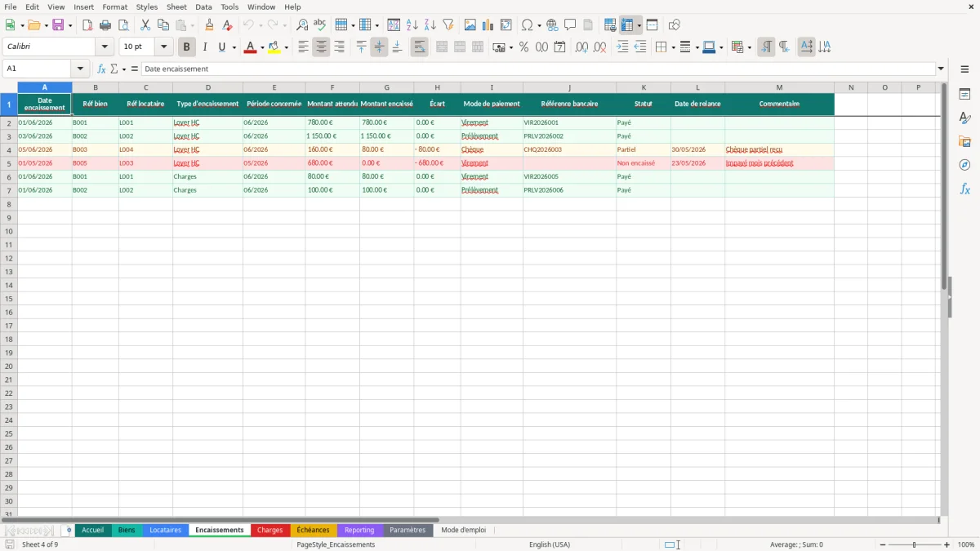Click the Clear Direct Formatting icon
980x551 pixels.
[228, 25]
